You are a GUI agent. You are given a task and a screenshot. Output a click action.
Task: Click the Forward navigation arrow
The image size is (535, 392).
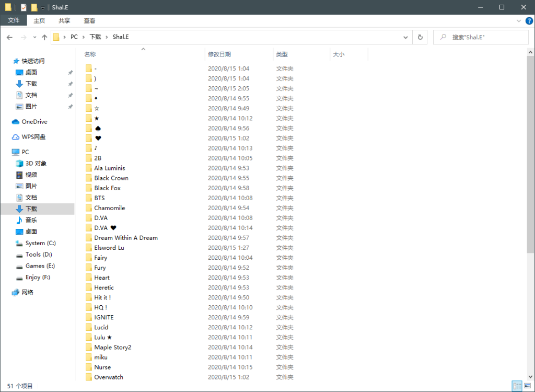pos(24,37)
